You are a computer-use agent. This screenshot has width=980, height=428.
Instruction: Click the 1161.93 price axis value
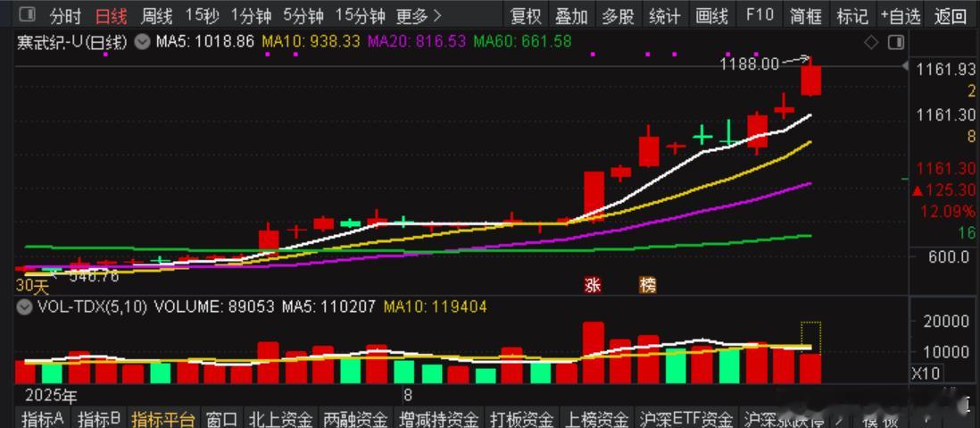945,69
